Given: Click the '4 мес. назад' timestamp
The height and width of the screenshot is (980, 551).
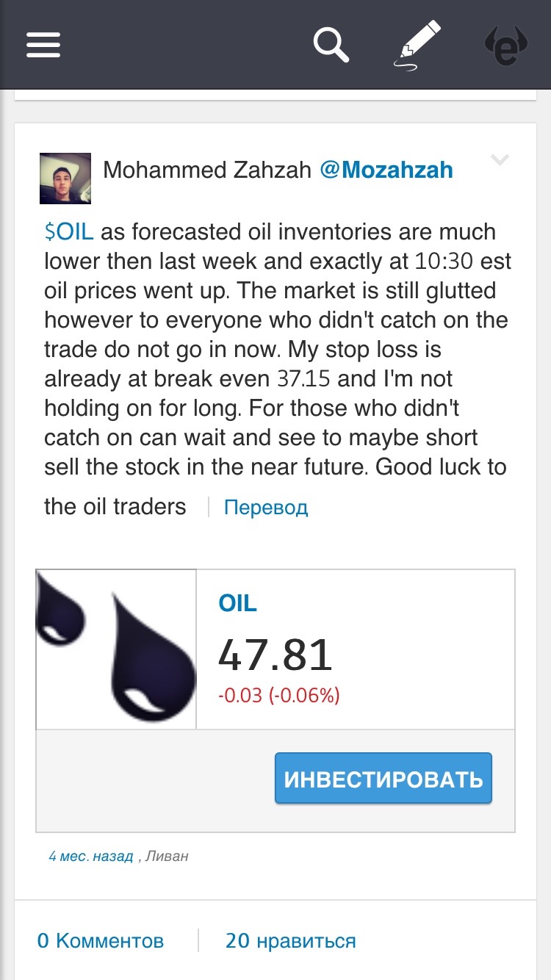Looking at the screenshot, I should click(x=90, y=856).
